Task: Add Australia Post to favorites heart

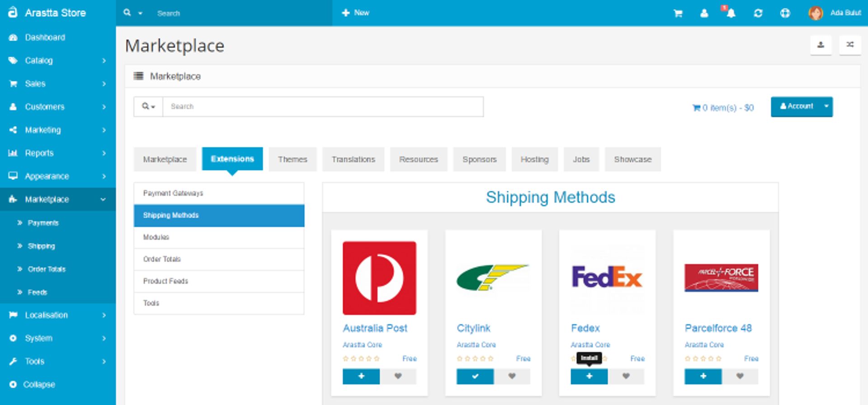Action: point(398,376)
